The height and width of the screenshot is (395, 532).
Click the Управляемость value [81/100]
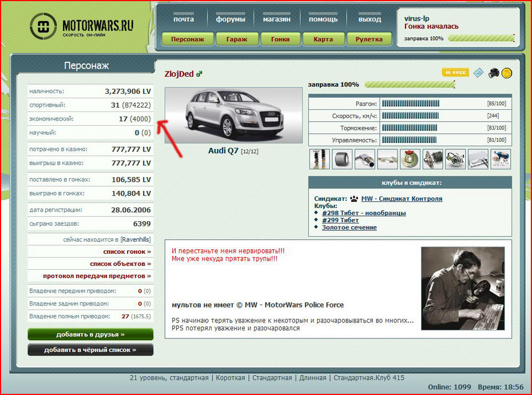(x=497, y=139)
